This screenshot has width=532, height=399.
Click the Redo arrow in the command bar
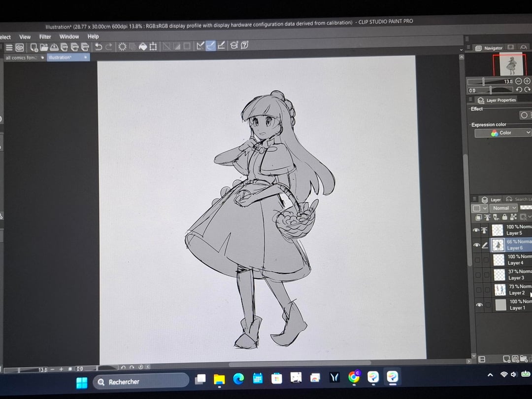click(108, 47)
